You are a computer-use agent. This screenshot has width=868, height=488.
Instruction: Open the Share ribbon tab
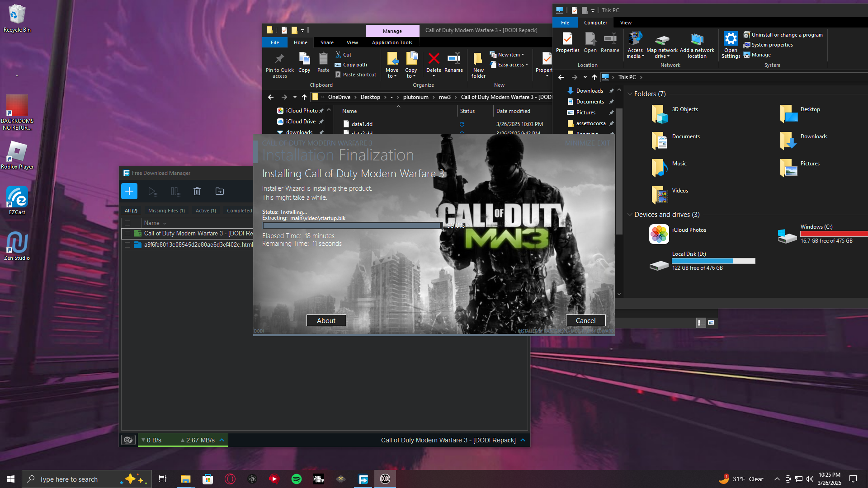click(327, 42)
